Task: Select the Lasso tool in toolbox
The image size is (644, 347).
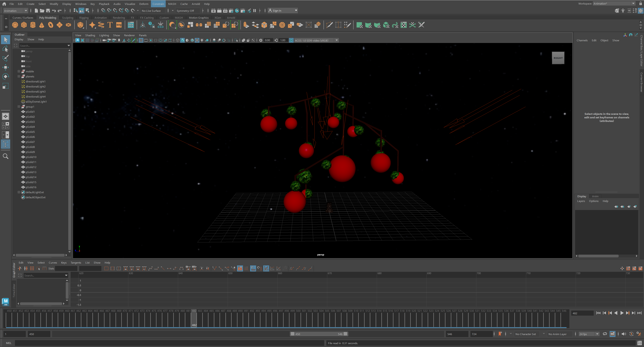Action: point(6,49)
